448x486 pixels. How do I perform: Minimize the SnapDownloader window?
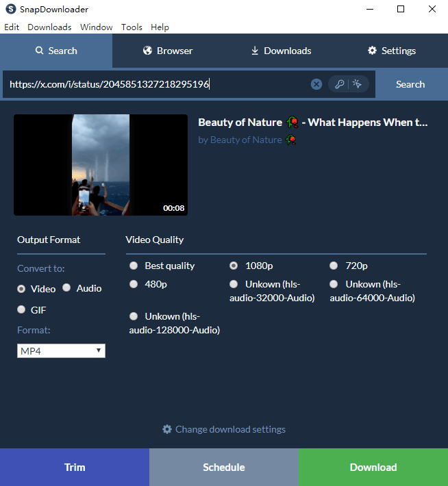[370, 9]
